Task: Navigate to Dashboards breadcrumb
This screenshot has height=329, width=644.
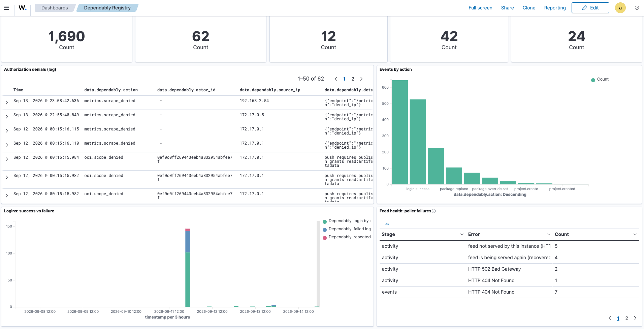Action: pos(55,8)
